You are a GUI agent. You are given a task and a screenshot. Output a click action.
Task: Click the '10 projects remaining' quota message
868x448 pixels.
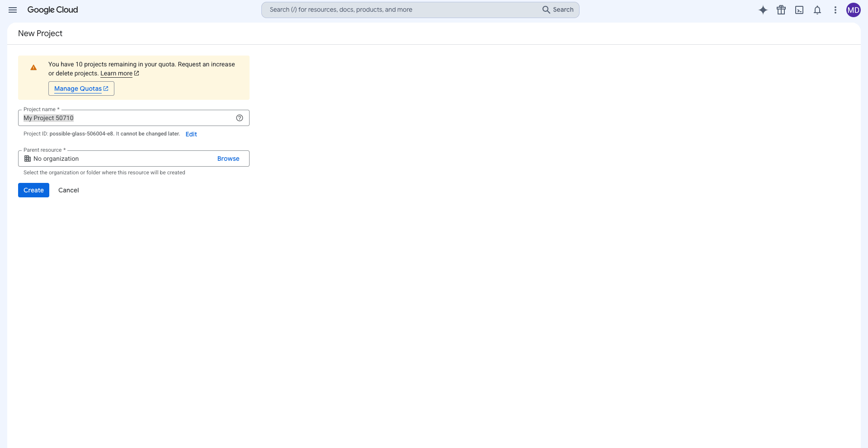tap(142, 69)
